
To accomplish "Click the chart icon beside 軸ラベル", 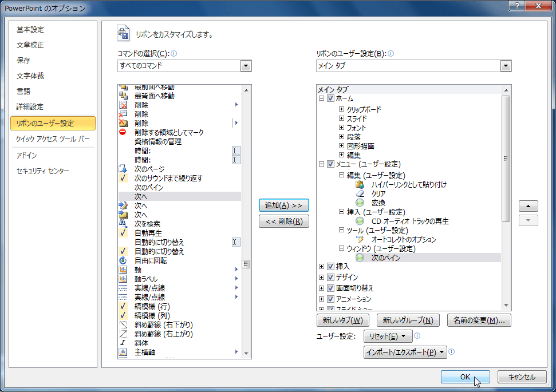I will coord(123,279).
